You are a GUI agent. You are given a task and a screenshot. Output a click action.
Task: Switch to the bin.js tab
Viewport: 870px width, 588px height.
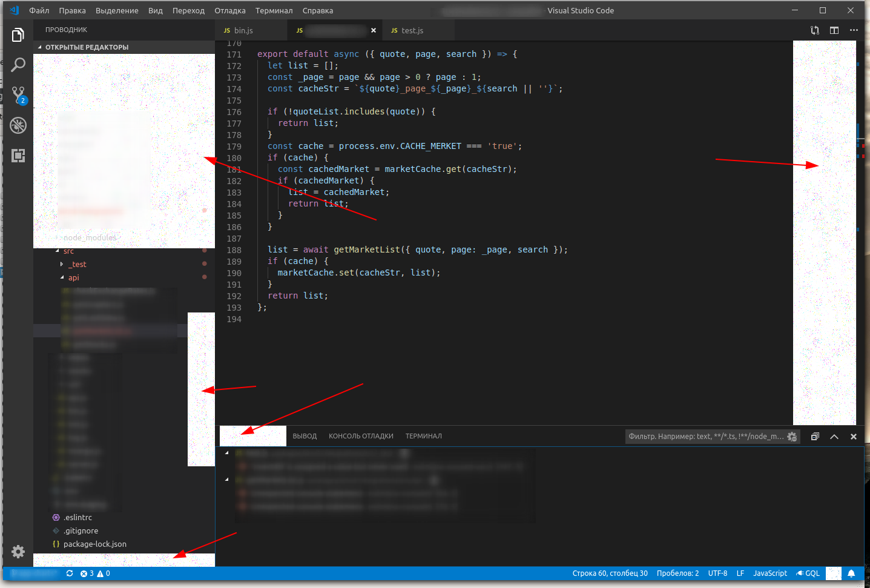tap(251, 30)
